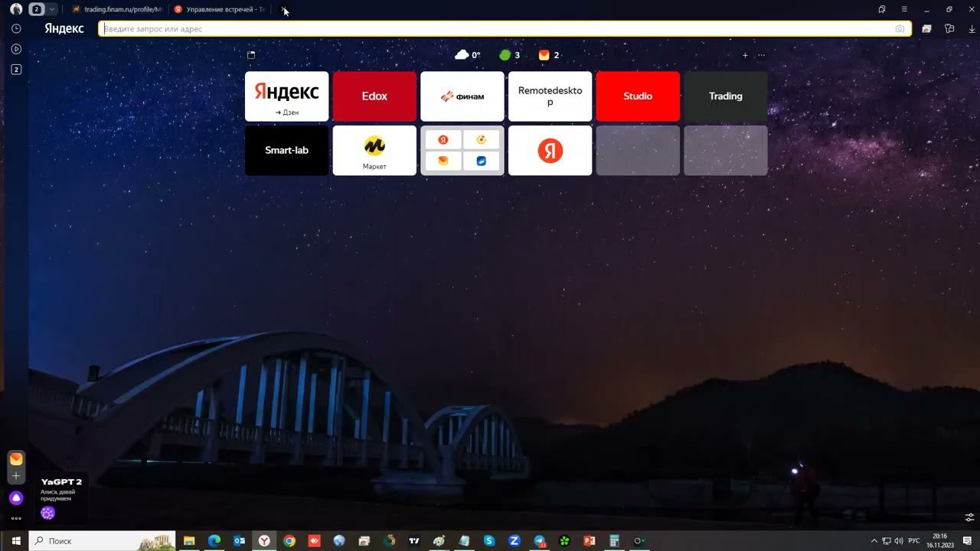Open the red Studio tile

pos(638,96)
